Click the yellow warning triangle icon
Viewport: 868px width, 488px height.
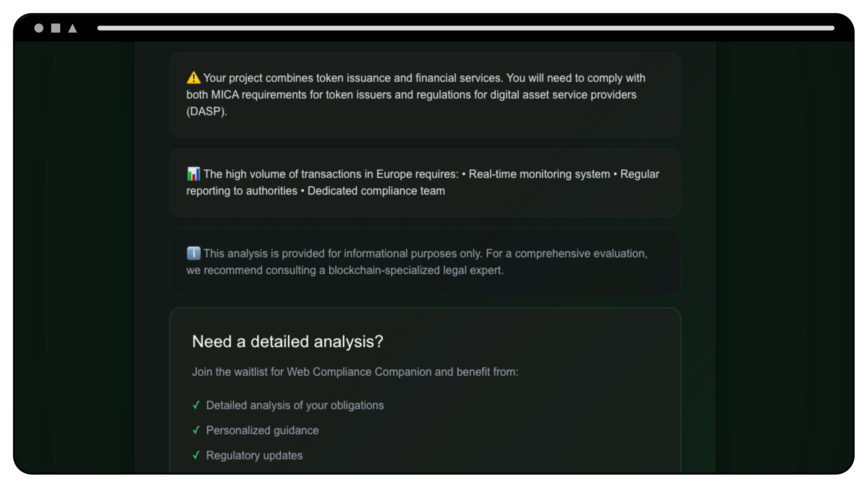coord(193,78)
